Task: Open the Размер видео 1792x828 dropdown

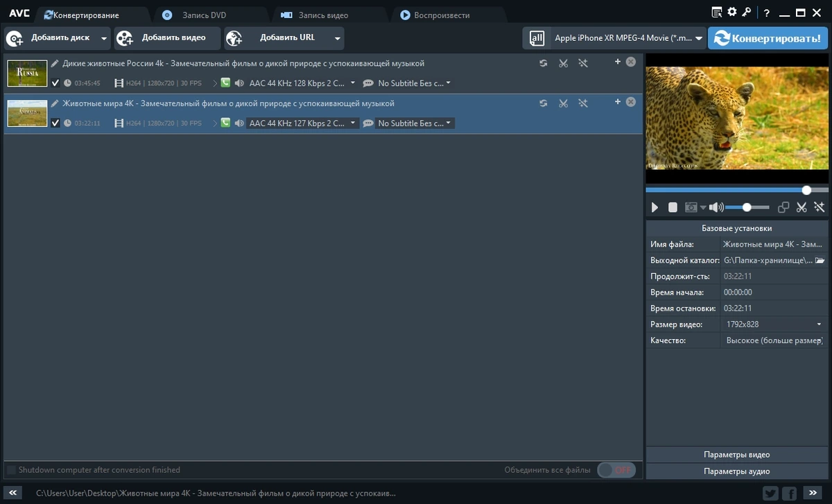Action: click(772, 324)
